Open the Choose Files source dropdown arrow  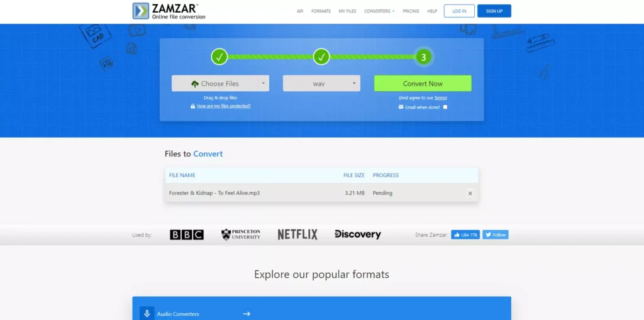point(263,84)
